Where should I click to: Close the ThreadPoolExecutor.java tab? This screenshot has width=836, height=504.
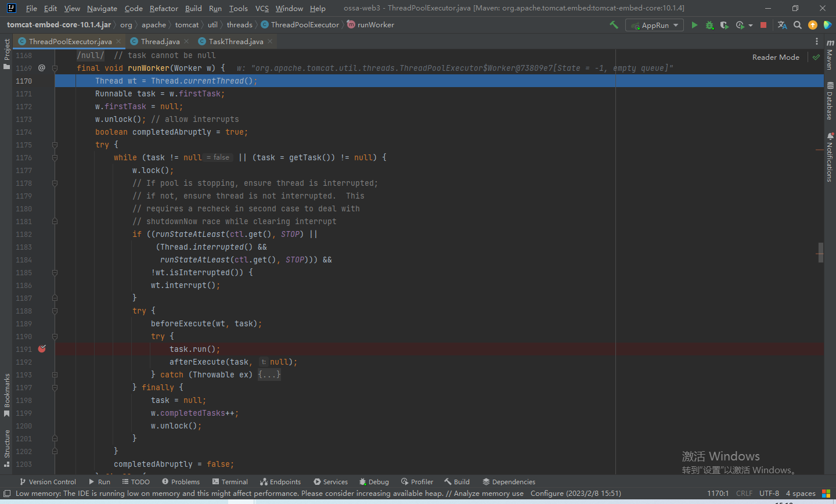coord(118,41)
